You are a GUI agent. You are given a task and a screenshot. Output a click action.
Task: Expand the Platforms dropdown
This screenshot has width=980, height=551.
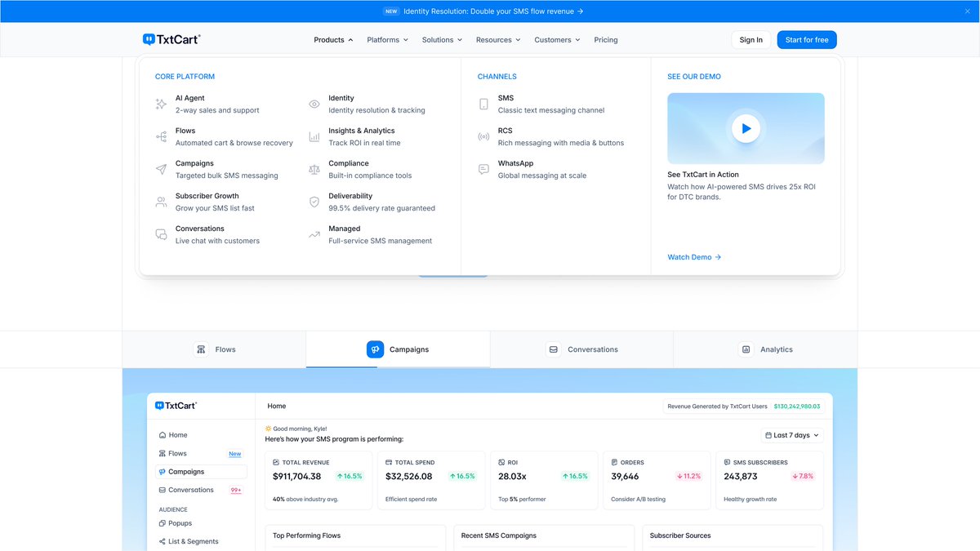point(387,39)
